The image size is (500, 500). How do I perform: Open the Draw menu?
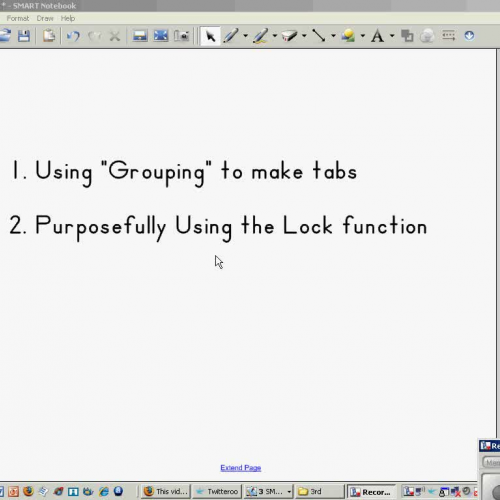[x=45, y=18]
